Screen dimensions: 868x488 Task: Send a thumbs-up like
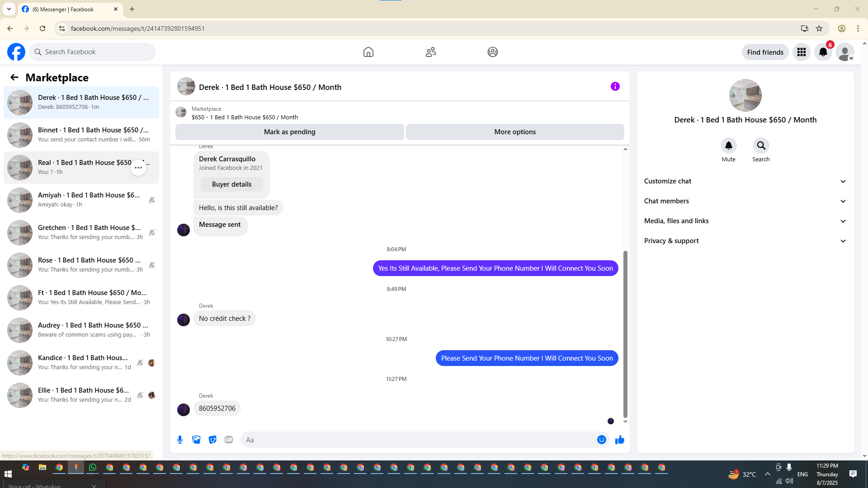click(x=619, y=440)
